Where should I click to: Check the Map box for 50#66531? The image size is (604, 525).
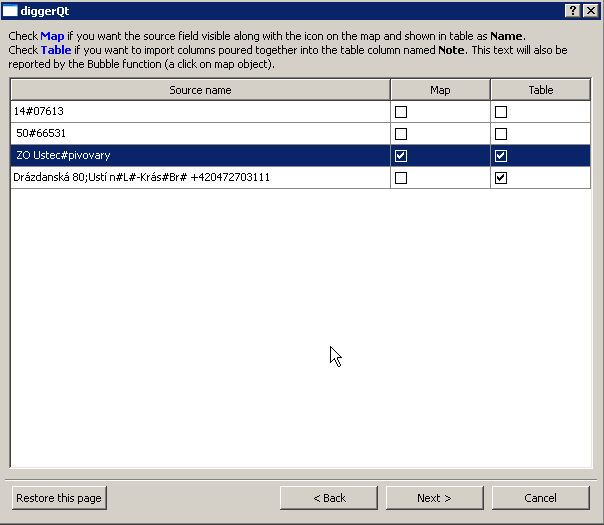pyautogui.click(x=401, y=134)
